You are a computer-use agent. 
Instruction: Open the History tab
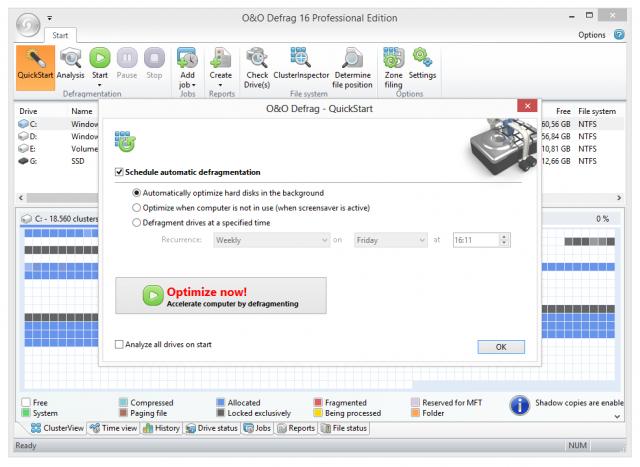click(x=161, y=428)
